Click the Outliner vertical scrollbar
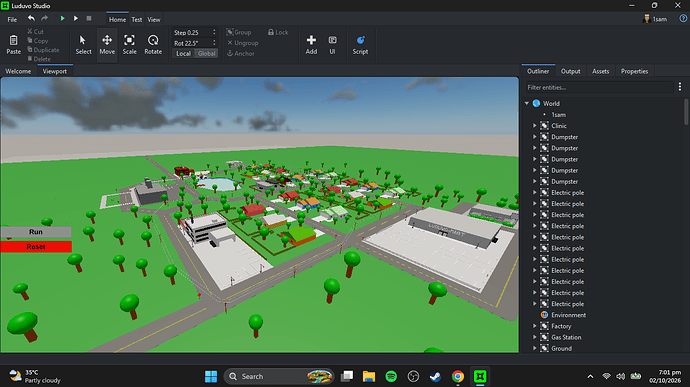 click(x=686, y=112)
